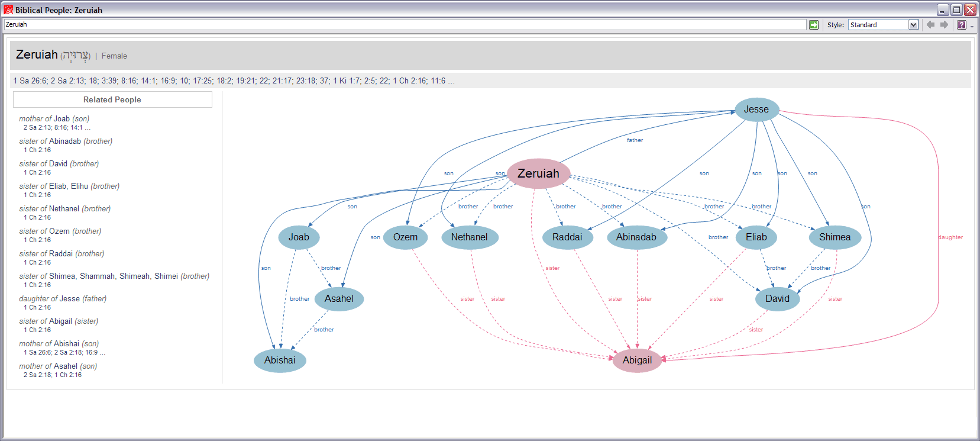Expand the arrow next to Help icon

[x=972, y=26]
